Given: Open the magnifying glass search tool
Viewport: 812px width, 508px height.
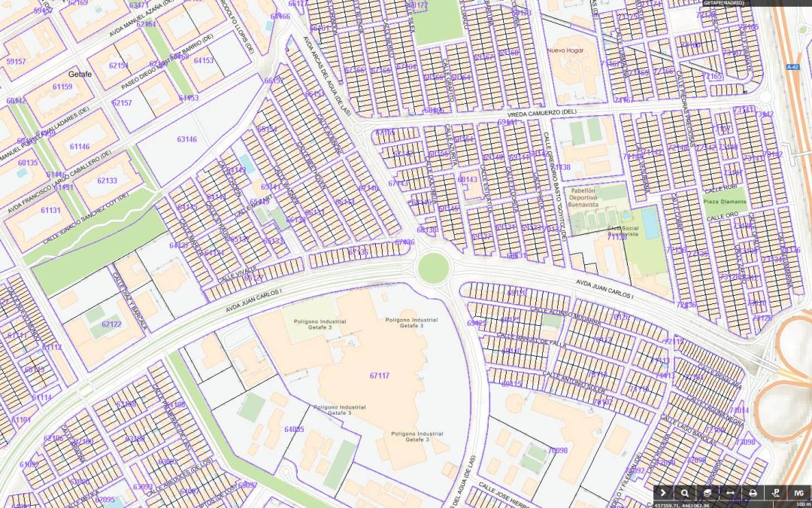Looking at the screenshot, I should [685, 492].
